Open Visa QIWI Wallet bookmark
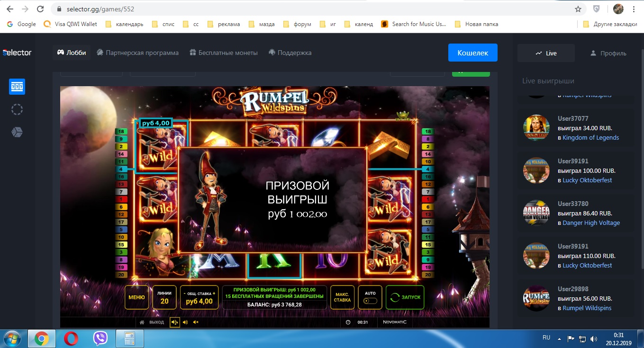 coord(70,24)
